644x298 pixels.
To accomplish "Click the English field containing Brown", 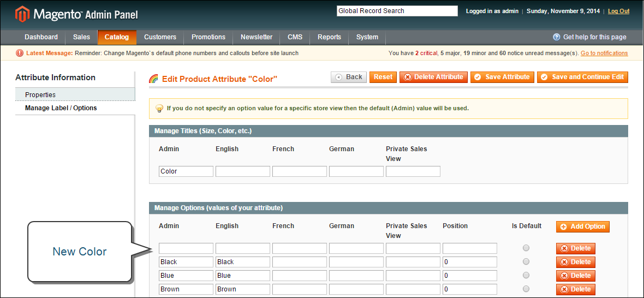I will [243, 289].
